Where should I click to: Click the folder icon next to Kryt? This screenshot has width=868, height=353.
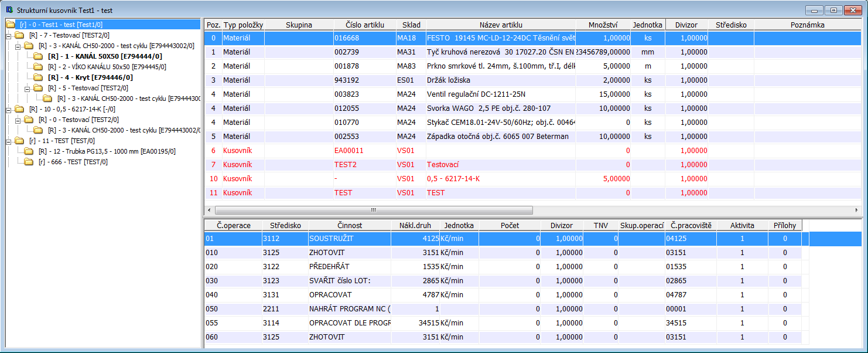(38, 77)
